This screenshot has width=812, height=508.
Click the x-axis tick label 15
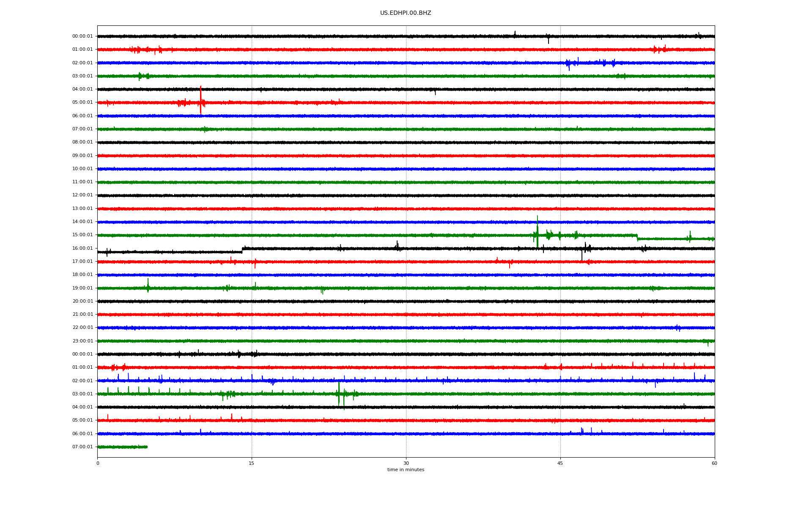point(252,463)
